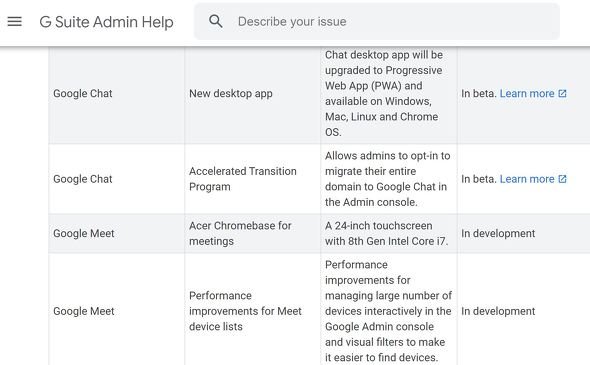Select the Acer Chromebase for meetings cell
The image size is (590, 365).
[x=252, y=233]
